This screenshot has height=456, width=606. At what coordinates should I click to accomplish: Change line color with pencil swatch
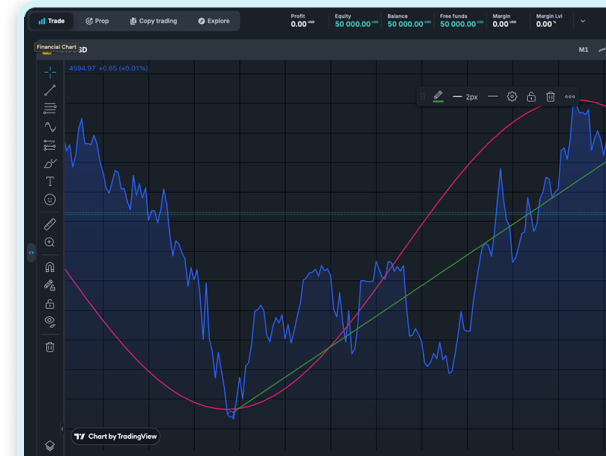pyautogui.click(x=438, y=97)
